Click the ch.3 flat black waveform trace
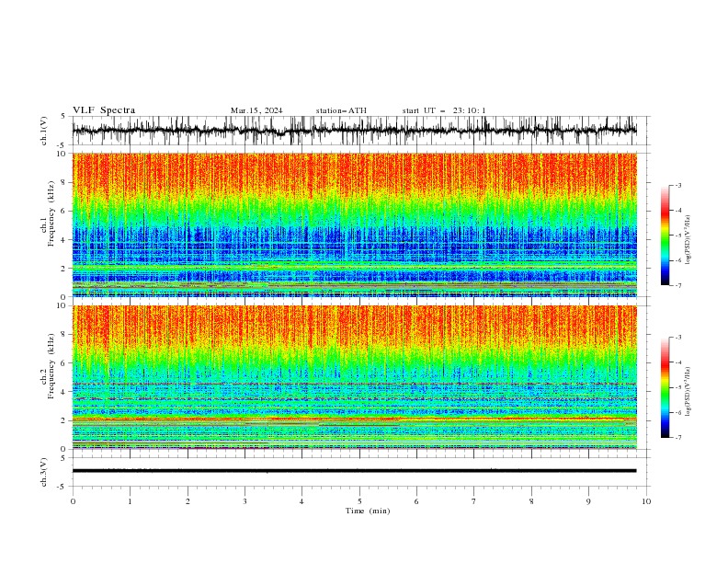728x563 pixels. [354, 471]
